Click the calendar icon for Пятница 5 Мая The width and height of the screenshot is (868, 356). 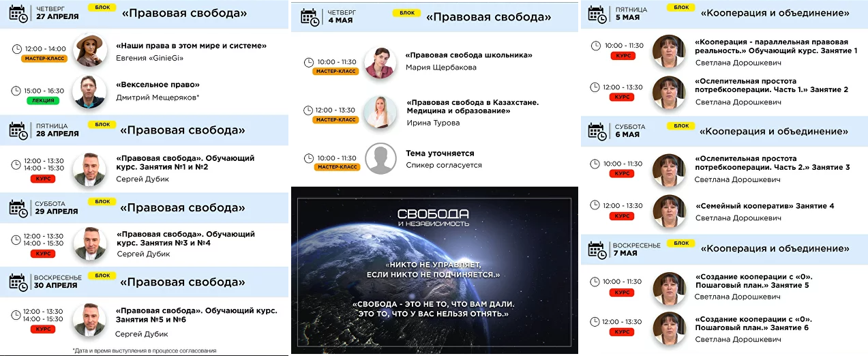(x=596, y=14)
